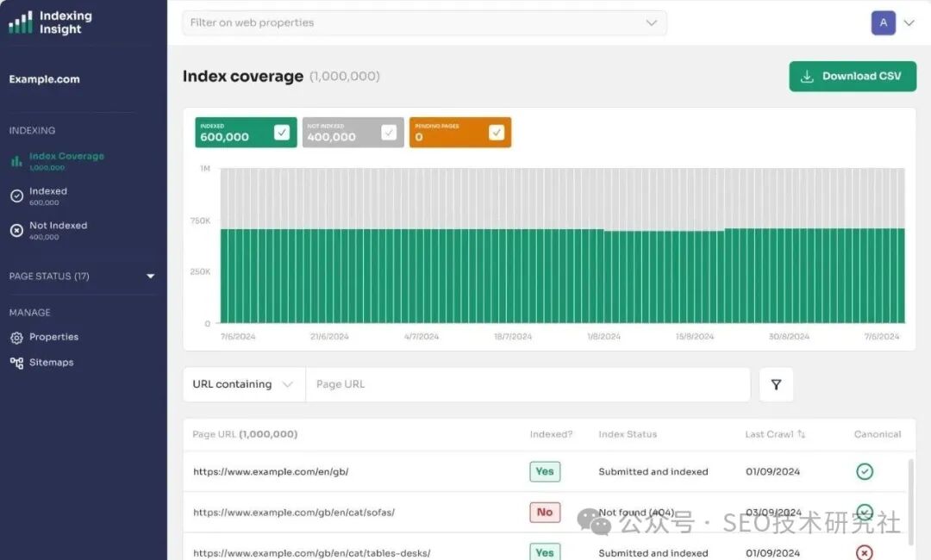Image resolution: width=931 pixels, height=560 pixels.
Task: Open the URL containing dropdown
Action: coord(243,384)
